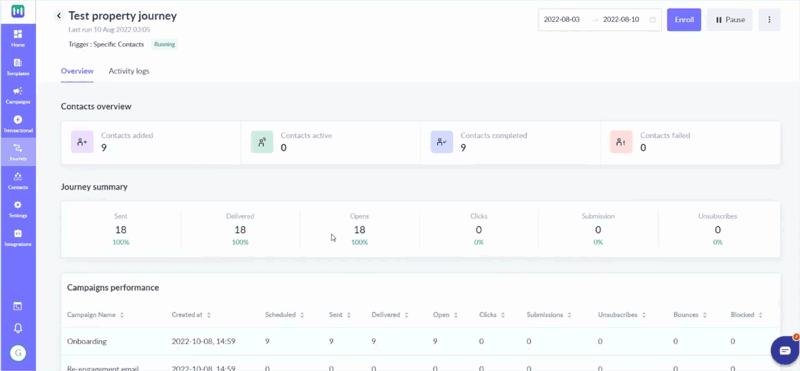
Task: Click the Unsubscribes 0 summary stat
Action: (x=717, y=230)
